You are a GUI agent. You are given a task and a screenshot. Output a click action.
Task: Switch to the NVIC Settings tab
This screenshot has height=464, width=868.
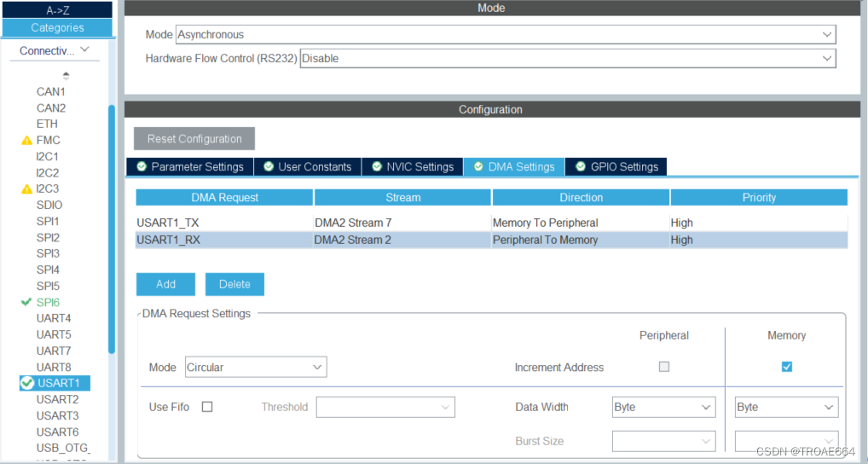pyautogui.click(x=413, y=166)
